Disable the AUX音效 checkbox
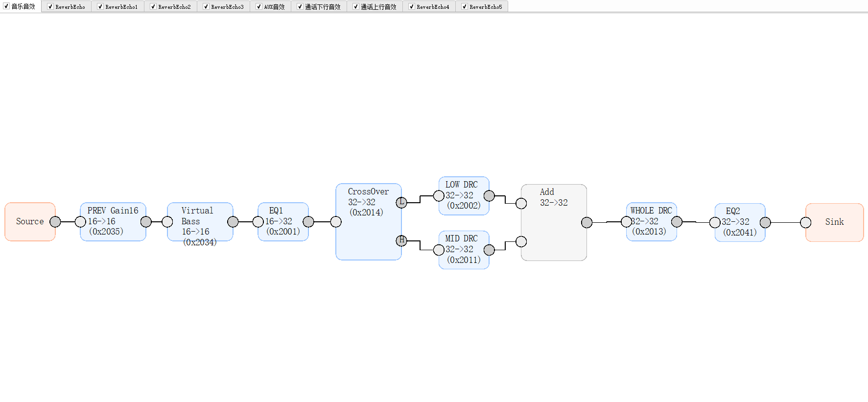Image resolution: width=868 pixels, height=402 pixels. click(x=259, y=7)
